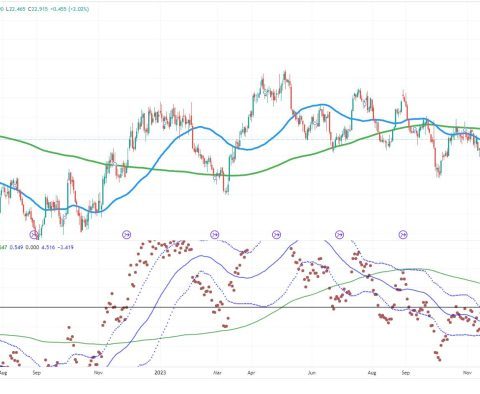
Task: Open the rightmost purple event marker
Action: [x=403, y=235]
